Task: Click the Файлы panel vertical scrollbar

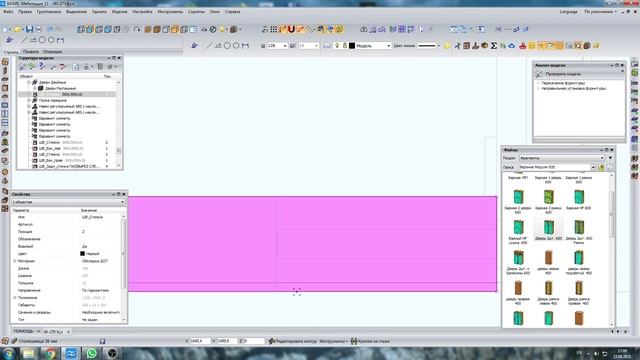Action: [x=611, y=249]
